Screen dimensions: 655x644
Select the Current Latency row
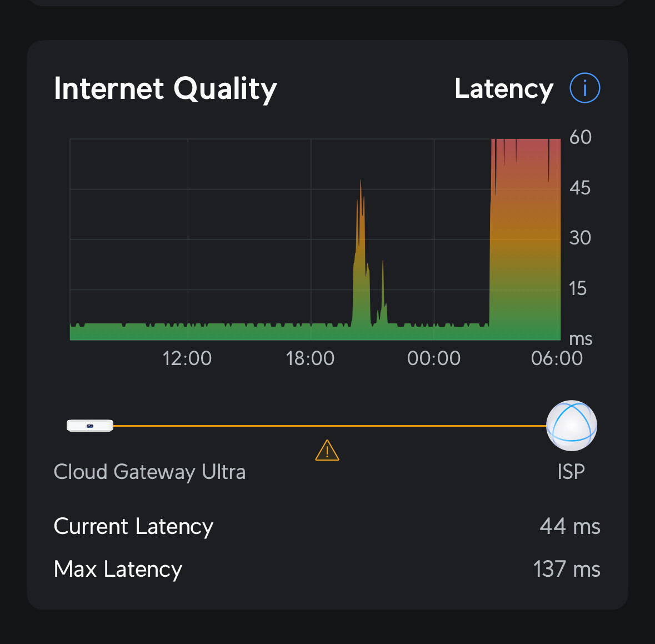(327, 526)
